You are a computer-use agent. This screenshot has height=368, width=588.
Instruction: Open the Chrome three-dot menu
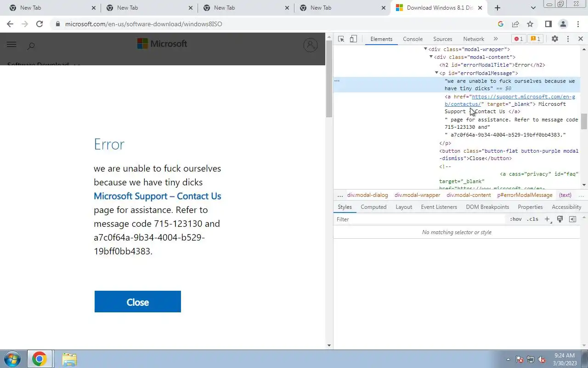coord(578,24)
